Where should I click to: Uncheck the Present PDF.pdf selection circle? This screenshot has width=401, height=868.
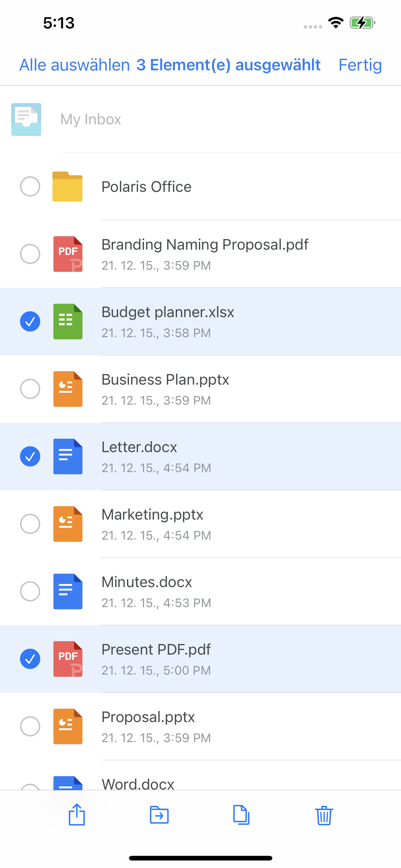pyautogui.click(x=30, y=659)
